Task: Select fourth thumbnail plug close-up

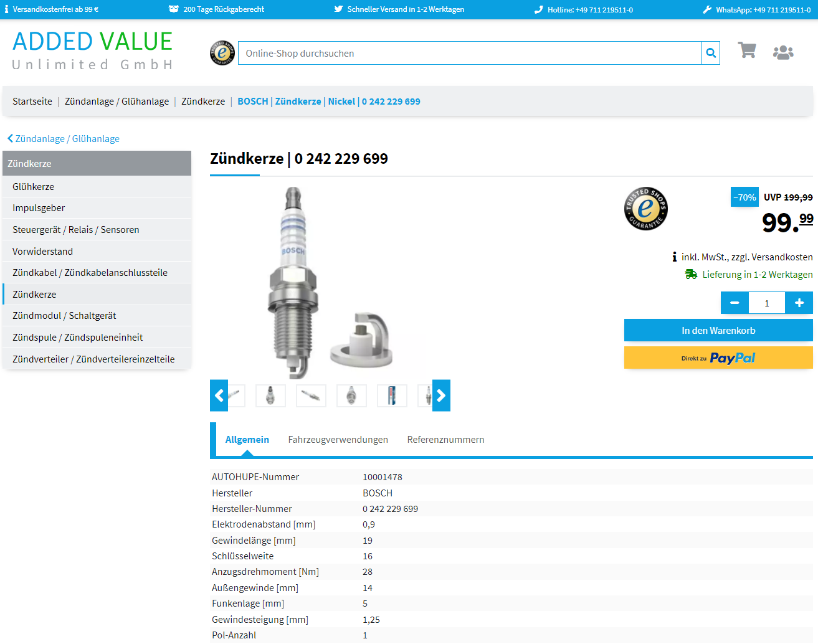Action: pyautogui.click(x=351, y=395)
